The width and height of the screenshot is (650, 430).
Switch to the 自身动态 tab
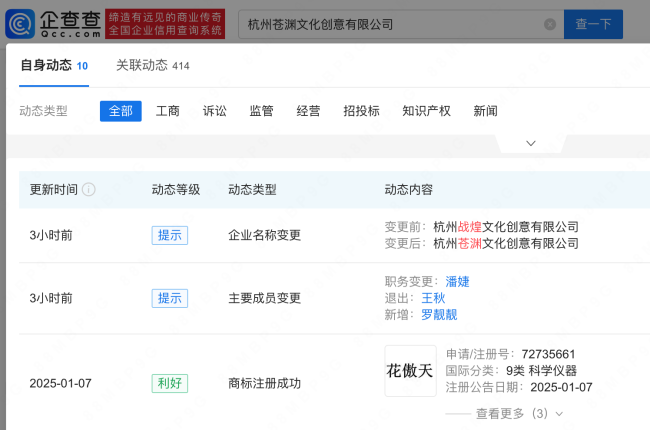pos(54,66)
